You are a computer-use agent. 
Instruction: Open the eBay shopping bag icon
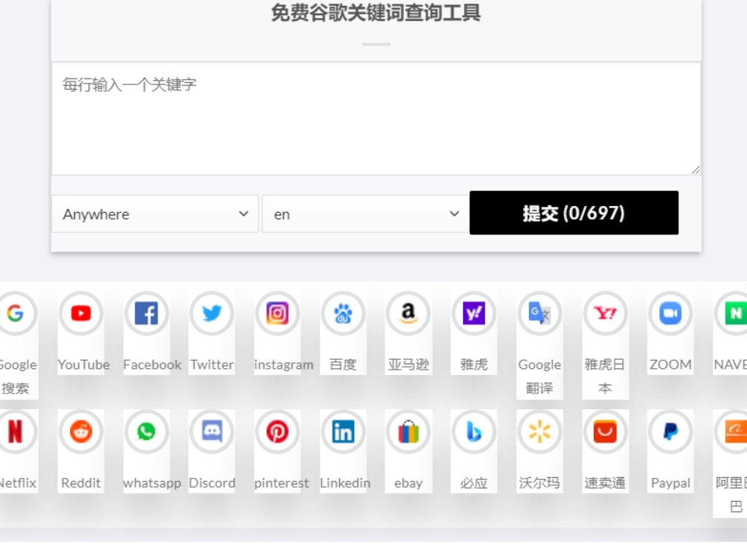click(x=409, y=432)
